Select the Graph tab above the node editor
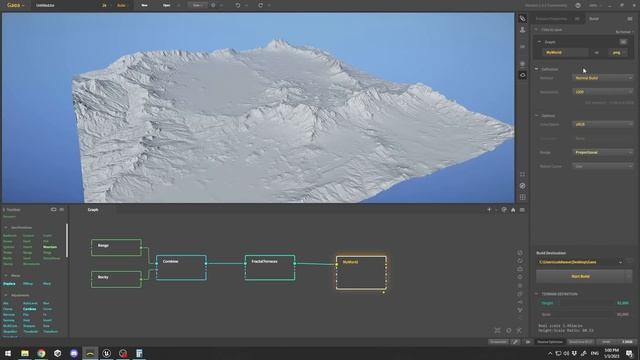Screen dimensions: 640x360 93,210
